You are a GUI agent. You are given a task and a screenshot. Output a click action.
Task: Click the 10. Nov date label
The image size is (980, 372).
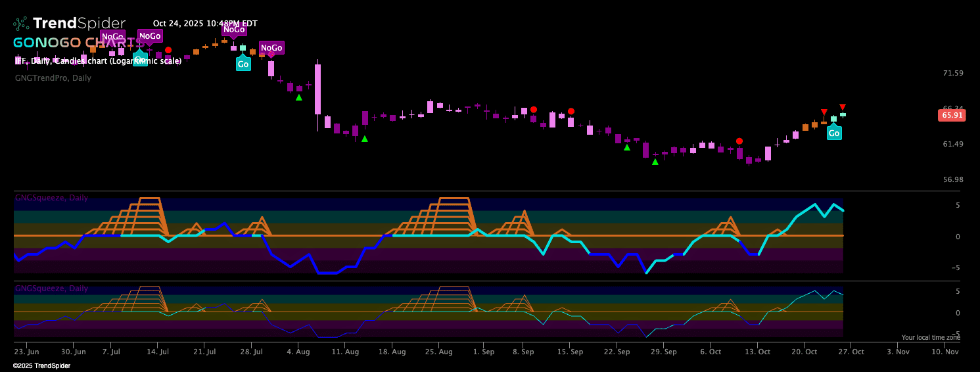coord(945,352)
